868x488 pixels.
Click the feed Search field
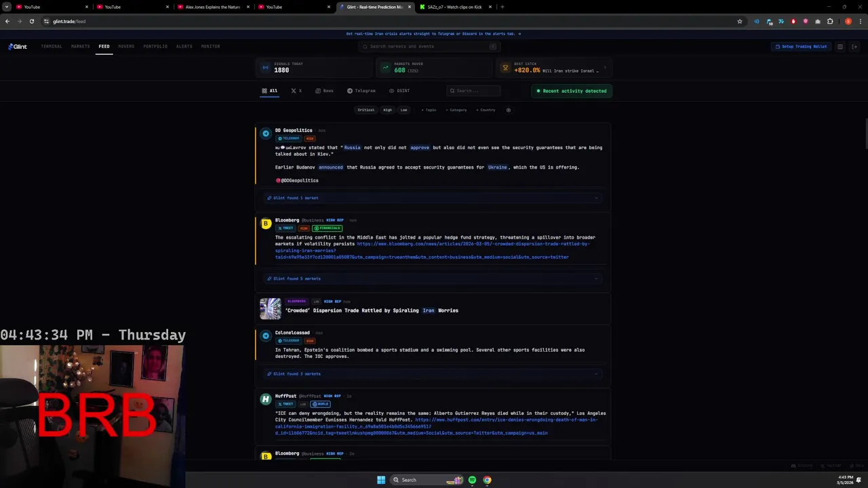point(473,91)
